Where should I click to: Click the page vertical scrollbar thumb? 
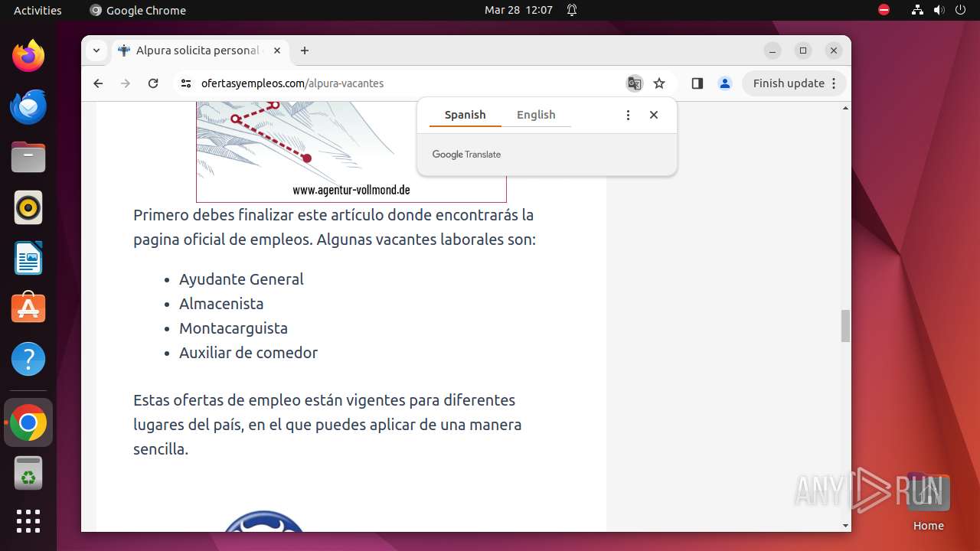tap(845, 326)
